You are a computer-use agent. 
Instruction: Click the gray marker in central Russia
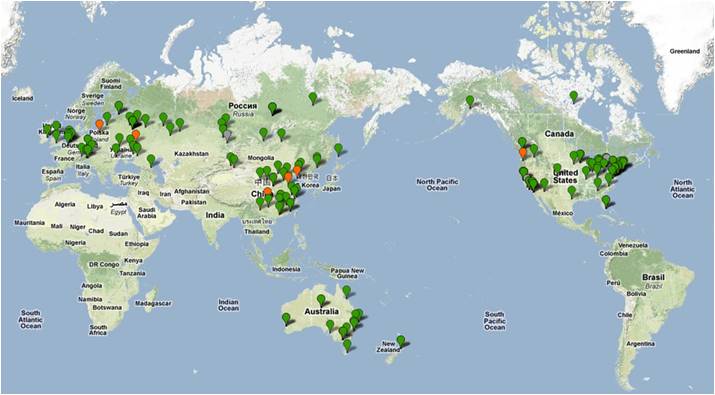pos(228,136)
